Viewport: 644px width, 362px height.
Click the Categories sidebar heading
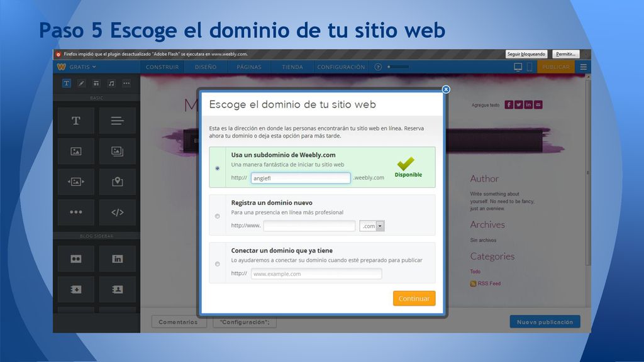[x=492, y=256]
